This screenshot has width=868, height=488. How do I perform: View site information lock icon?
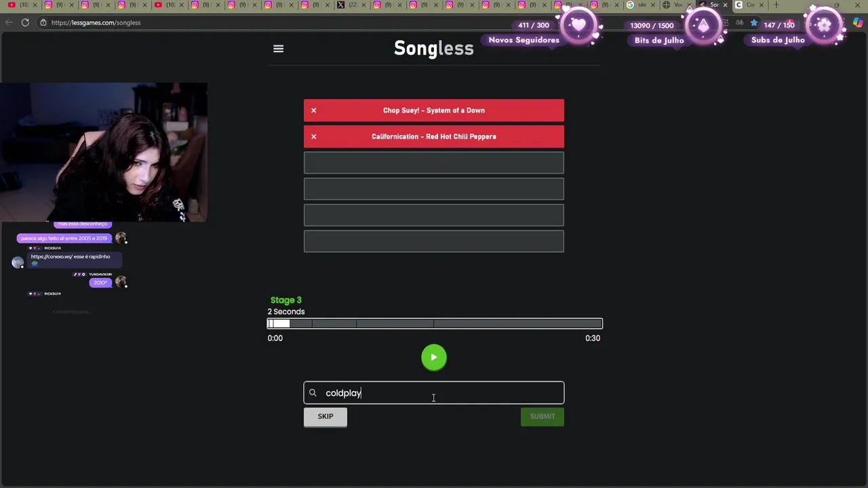[43, 22]
